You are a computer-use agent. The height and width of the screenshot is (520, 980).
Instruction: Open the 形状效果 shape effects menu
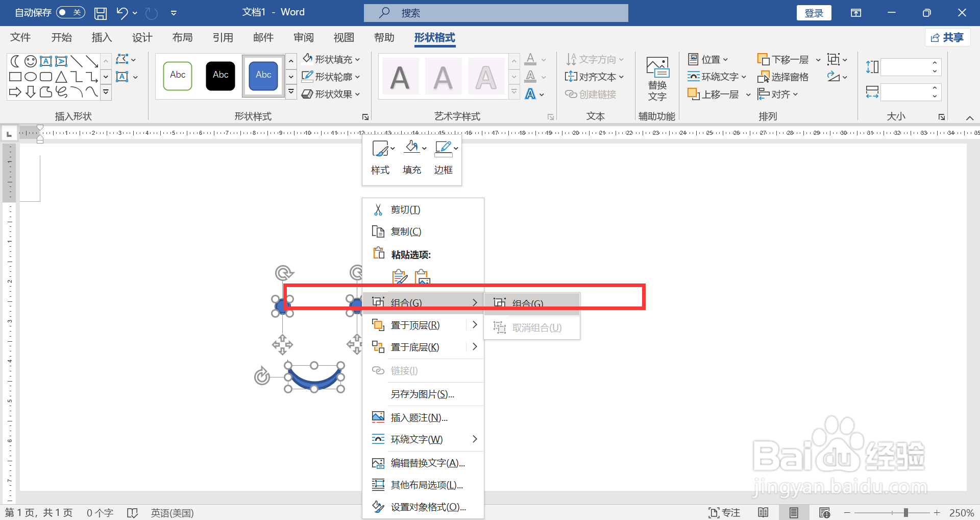(x=331, y=94)
